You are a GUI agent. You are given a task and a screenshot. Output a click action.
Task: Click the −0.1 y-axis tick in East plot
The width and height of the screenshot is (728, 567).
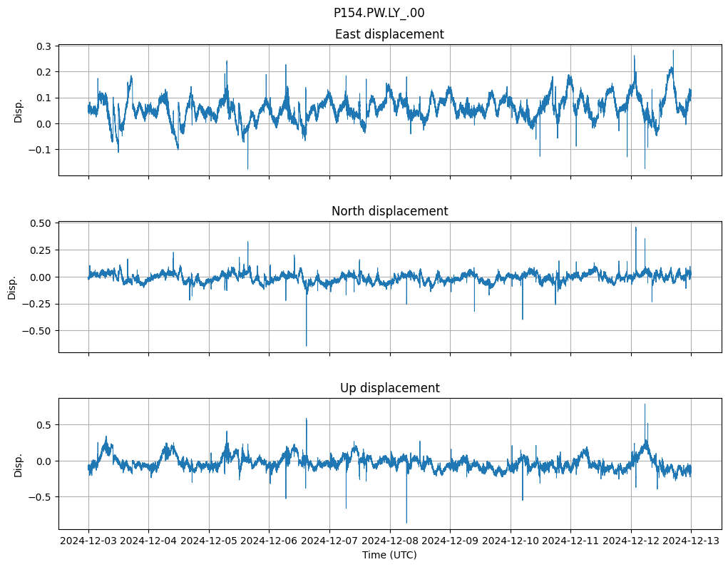coord(41,150)
